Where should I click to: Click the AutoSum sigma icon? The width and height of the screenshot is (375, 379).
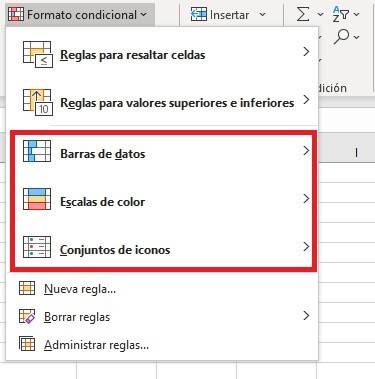point(303,15)
